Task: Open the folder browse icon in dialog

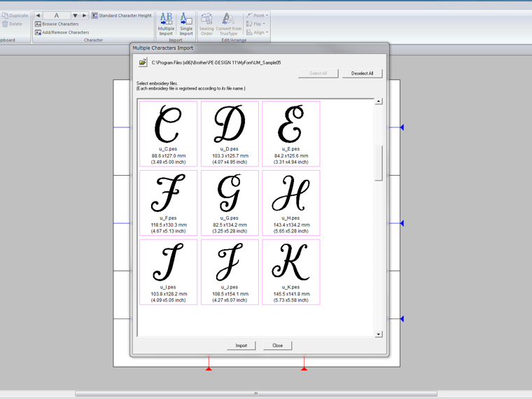Action: 143,62
